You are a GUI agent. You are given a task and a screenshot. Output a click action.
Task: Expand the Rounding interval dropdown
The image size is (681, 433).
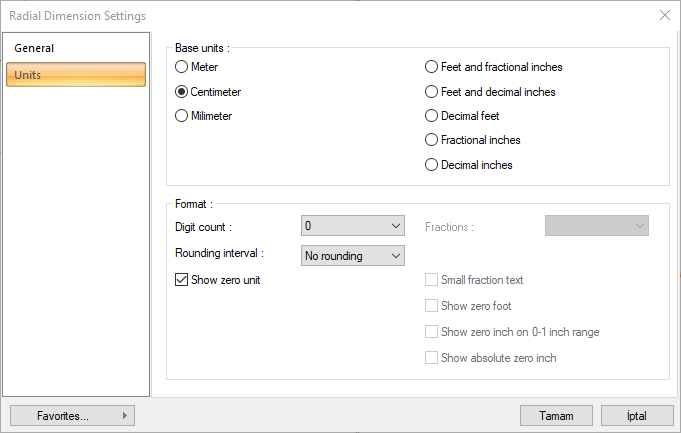352,256
